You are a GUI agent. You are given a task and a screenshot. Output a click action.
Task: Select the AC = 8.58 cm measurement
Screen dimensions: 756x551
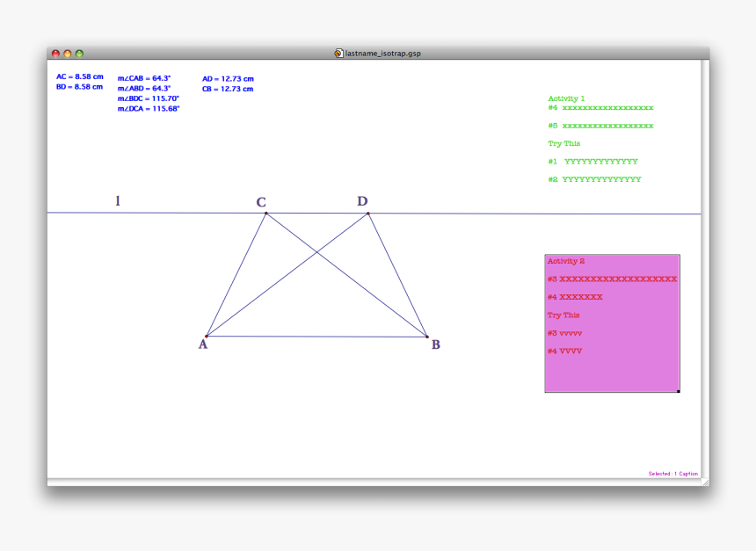[x=81, y=76]
